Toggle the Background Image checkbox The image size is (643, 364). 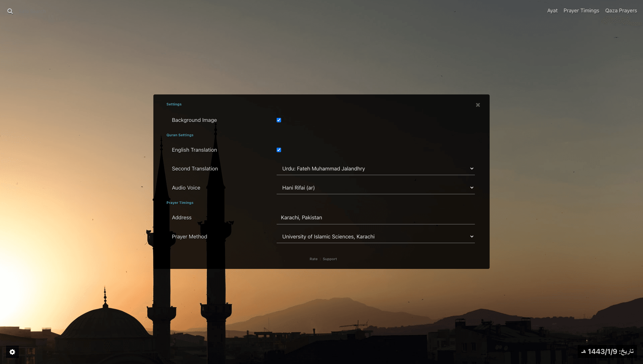coord(279,120)
